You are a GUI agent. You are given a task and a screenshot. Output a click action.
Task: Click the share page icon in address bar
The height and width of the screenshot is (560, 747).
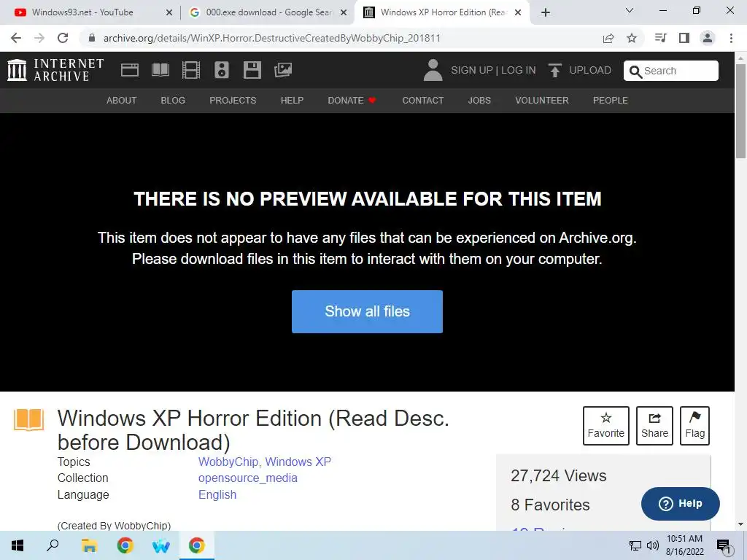[x=608, y=38]
